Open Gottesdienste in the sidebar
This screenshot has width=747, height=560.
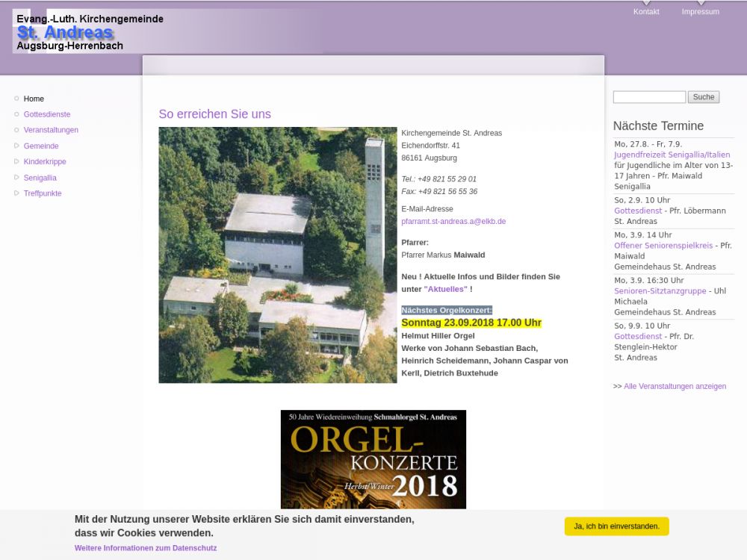(47, 114)
